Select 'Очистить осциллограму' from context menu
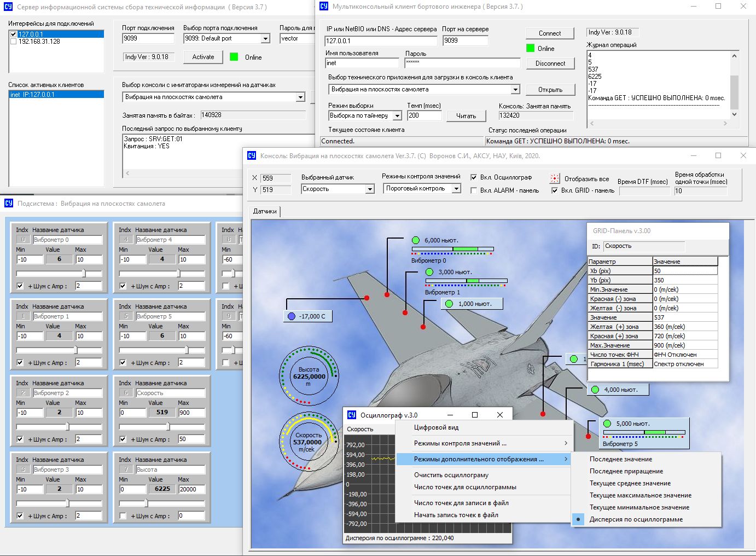756x556 pixels. tap(451, 475)
